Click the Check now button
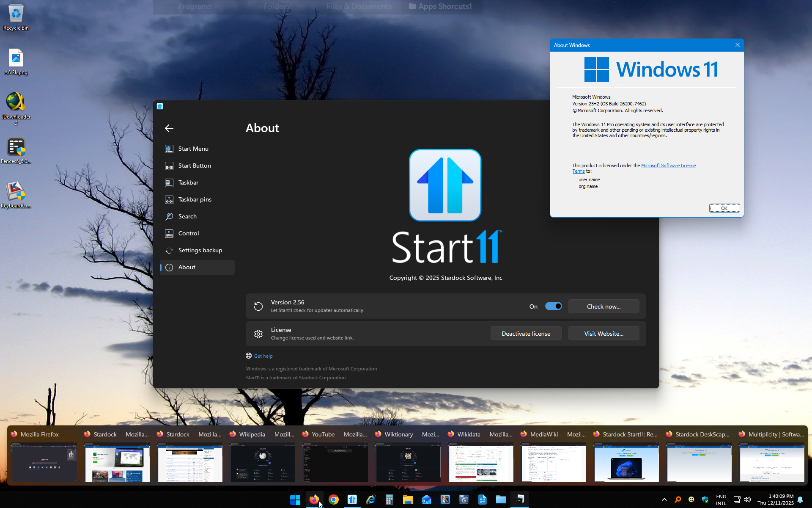812x508 pixels. pos(604,306)
